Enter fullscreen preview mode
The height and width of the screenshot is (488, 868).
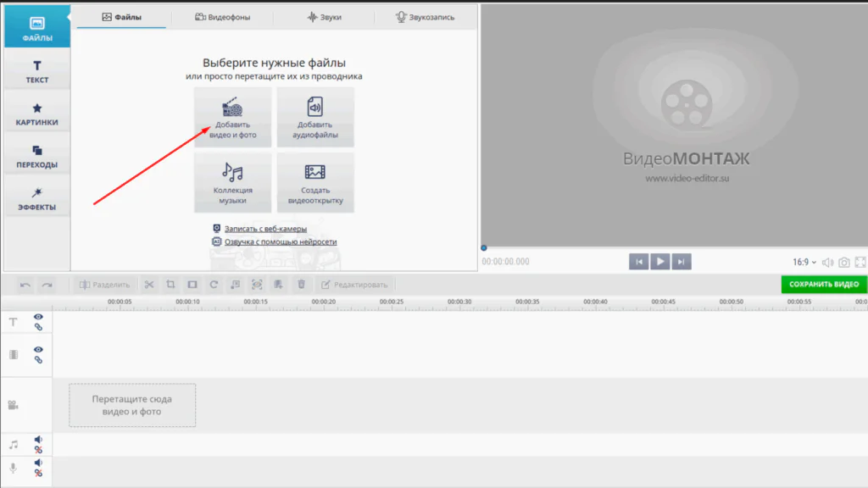[x=860, y=263]
